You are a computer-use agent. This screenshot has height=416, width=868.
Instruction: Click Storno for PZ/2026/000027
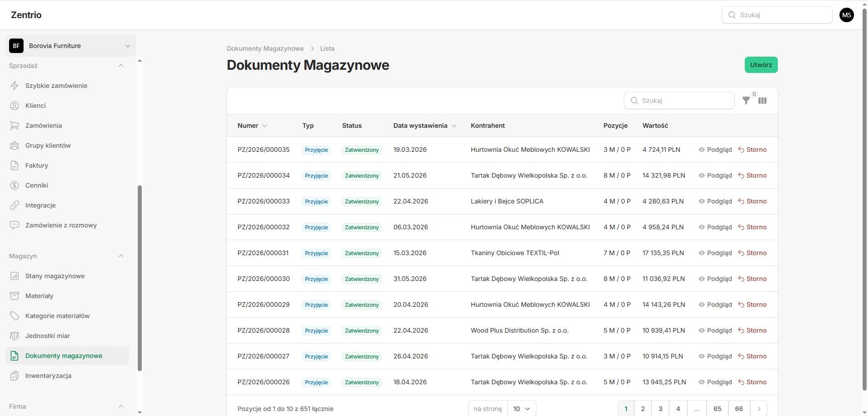tap(752, 356)
